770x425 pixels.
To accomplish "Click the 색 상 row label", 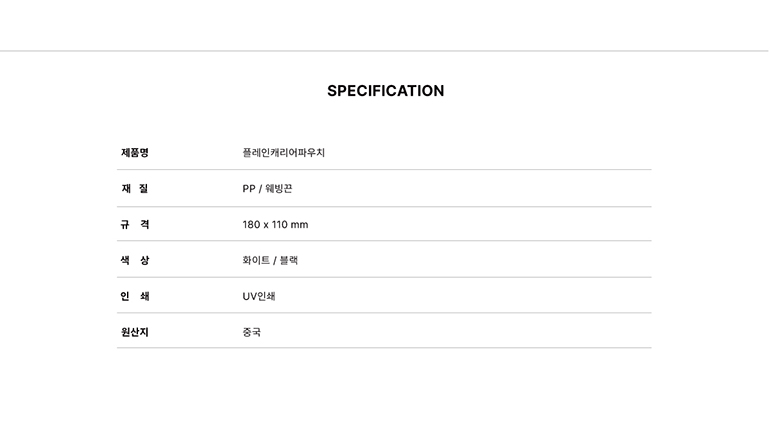I will point(135,261).
